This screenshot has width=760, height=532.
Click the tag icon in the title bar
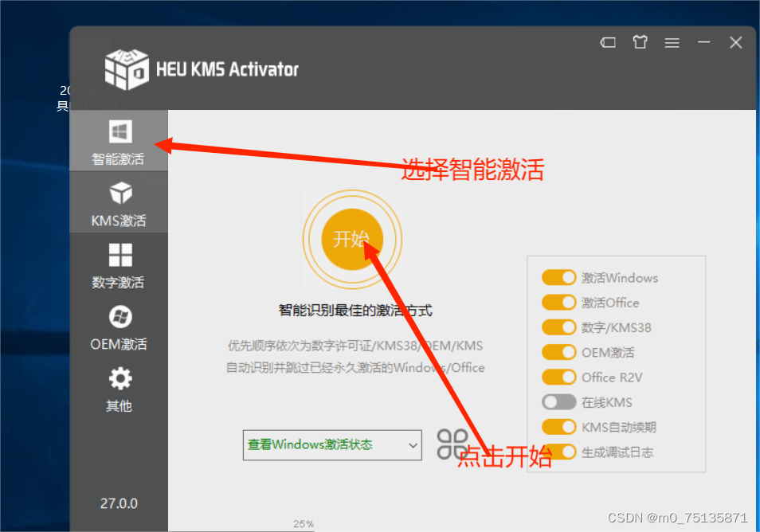tap(608, 43)
